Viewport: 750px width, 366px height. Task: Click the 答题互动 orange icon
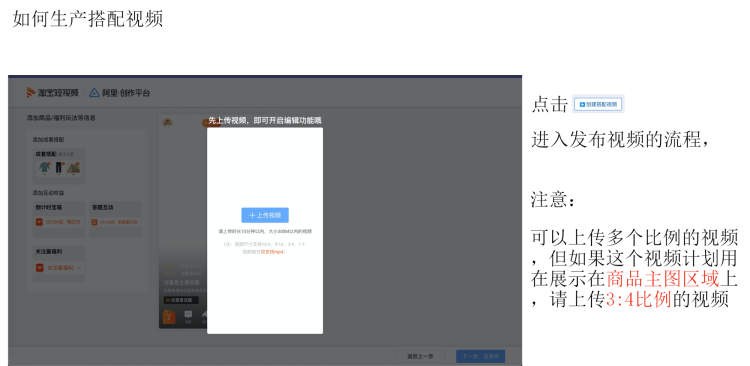[x=94, y=222]
